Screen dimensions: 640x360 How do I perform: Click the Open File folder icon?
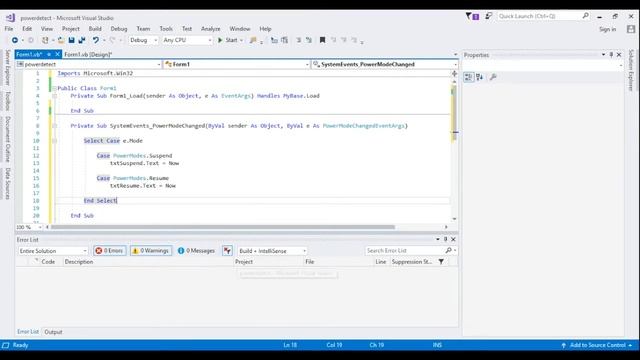61,40
